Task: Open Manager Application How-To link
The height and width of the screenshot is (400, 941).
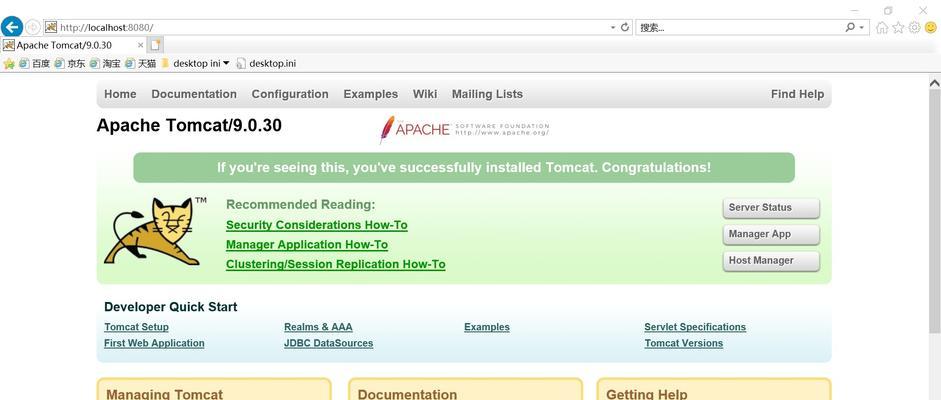Action: (307, 245)
